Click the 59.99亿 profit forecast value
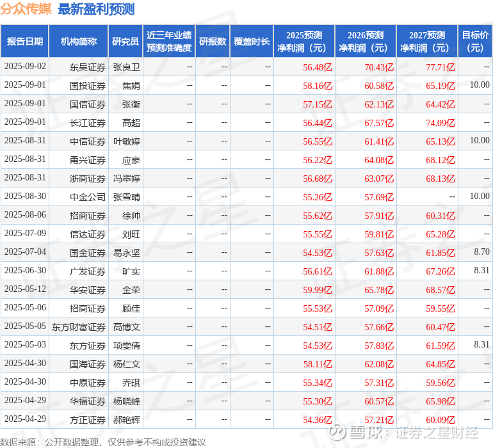Viewport: 493px width, 448px height. click(x=318, y=290)
